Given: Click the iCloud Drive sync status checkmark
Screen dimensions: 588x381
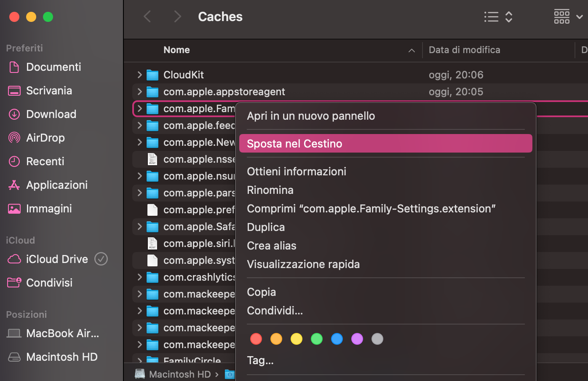Looking at the screenshot, I should [101, 259].
